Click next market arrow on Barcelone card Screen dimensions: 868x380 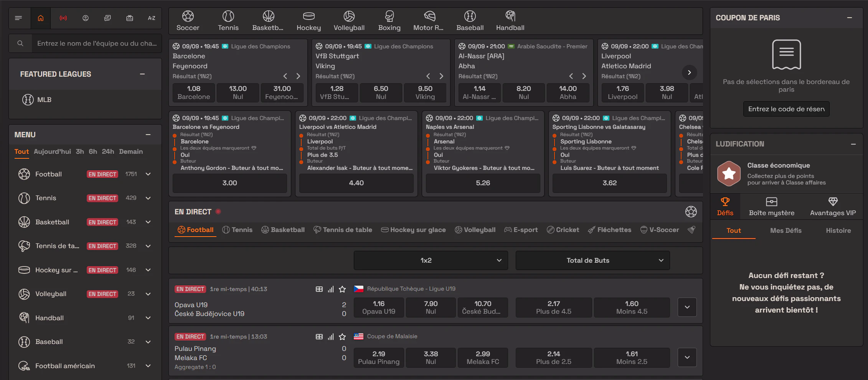298,76
